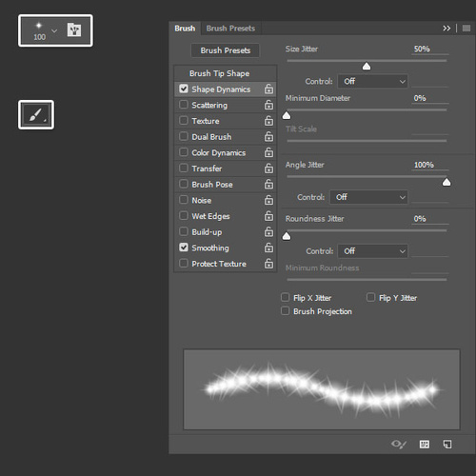
Task: Open the Angle Jitter Control dropdown
Action: pyautogui.click(x=368, y=197)
